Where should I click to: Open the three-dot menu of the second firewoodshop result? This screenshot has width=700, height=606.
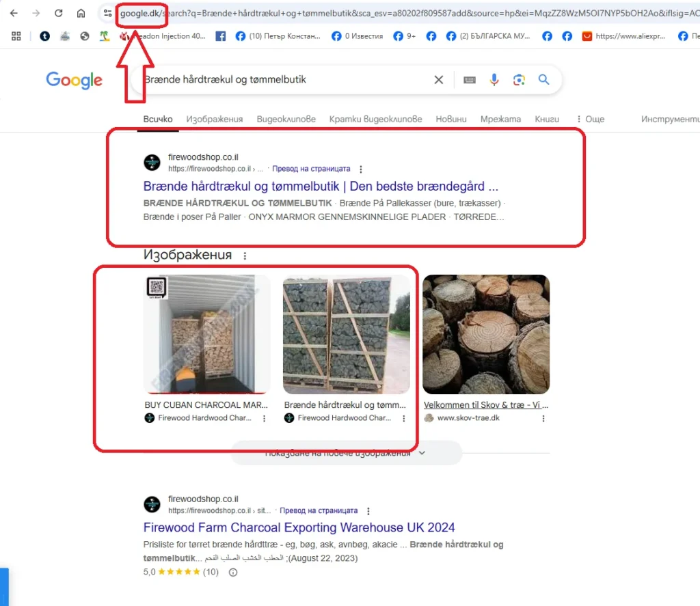coord(368,511)
